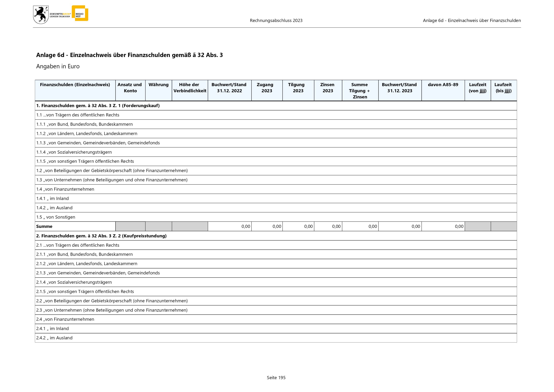Select row 2.4.2 im Ausland
Image resolution: width=554 pixels, height=392 pixels.
[54, 338]
